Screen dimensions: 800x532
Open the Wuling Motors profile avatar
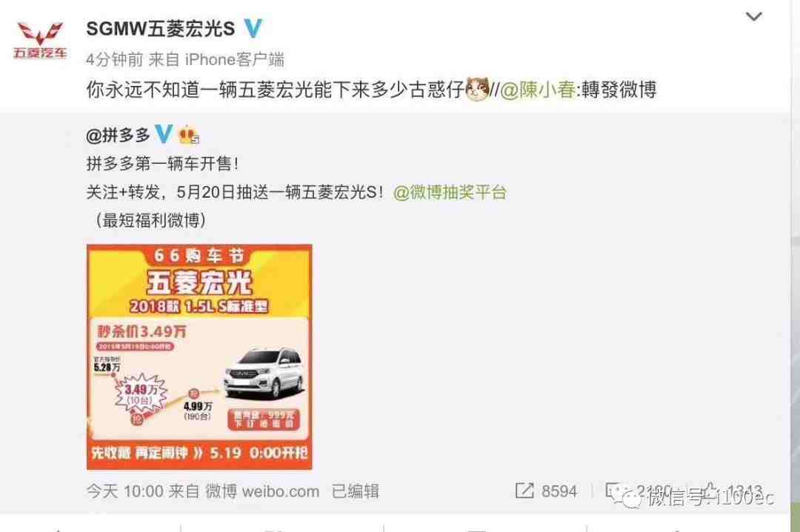point(40,40)
